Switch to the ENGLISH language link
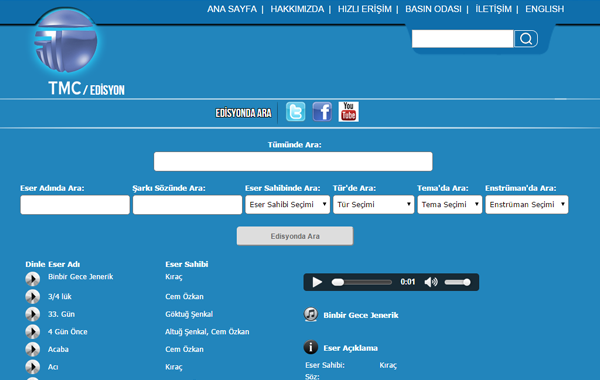 coord(545,9)
